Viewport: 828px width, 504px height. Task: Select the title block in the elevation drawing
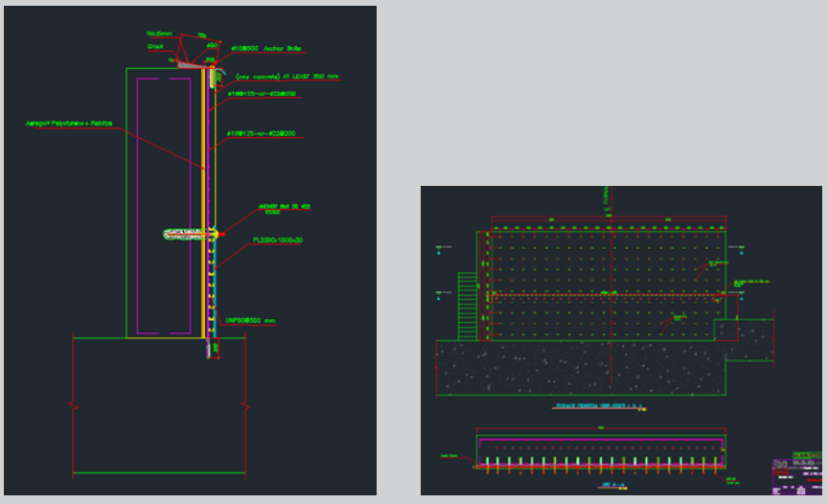coord(795,474)
